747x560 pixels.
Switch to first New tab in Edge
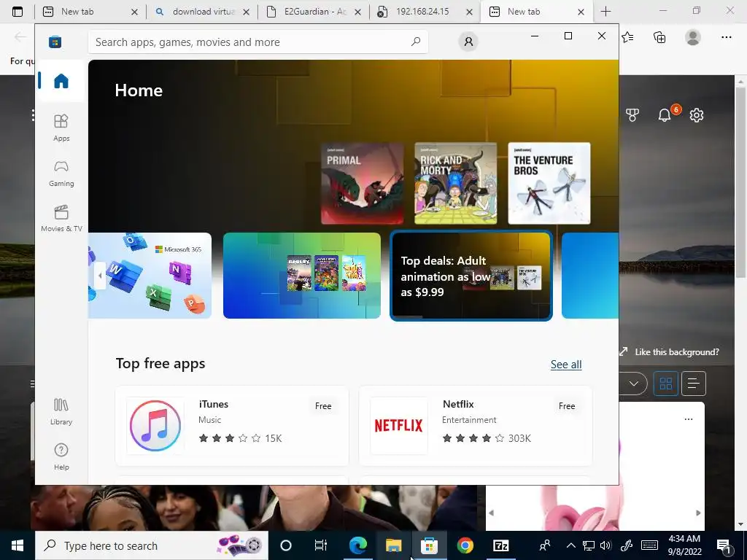[88, 12]
